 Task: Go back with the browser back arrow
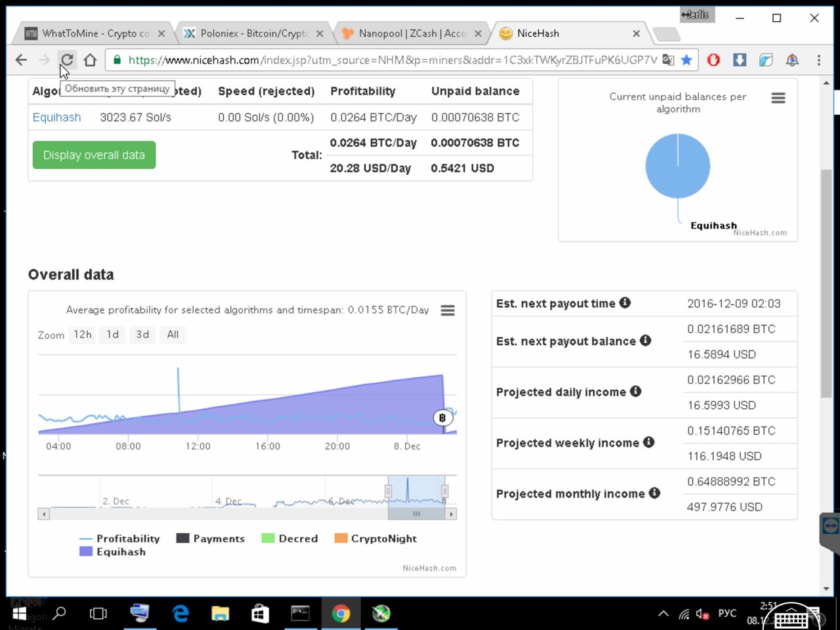21,60
